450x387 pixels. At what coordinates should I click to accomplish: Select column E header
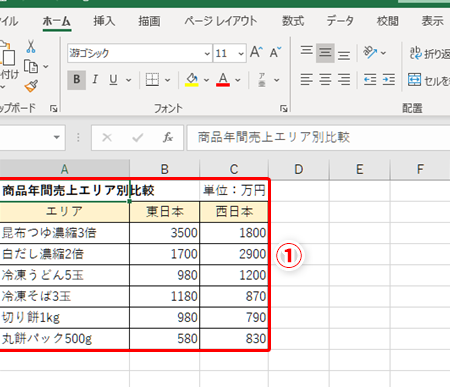(x=359, y=169)
